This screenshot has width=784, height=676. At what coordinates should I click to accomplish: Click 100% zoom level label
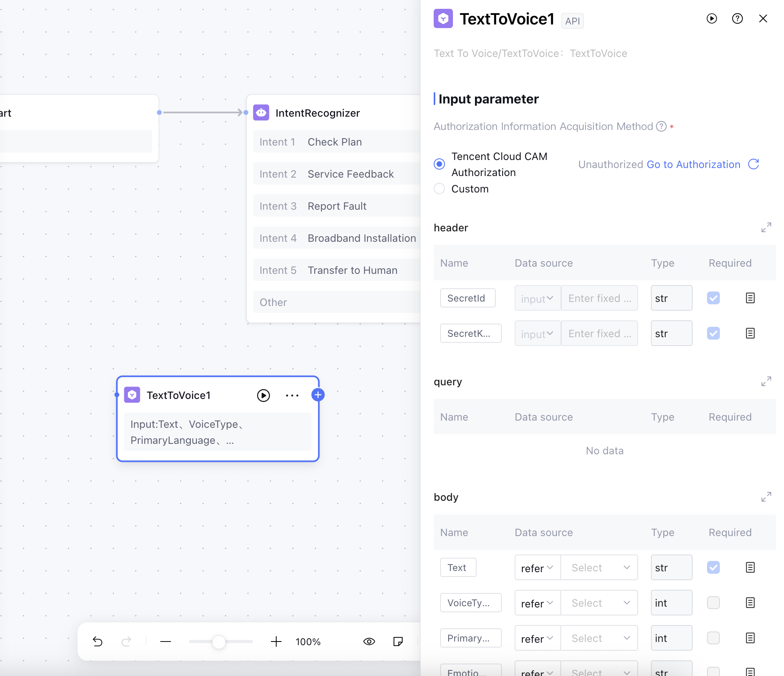pos(308,642)
